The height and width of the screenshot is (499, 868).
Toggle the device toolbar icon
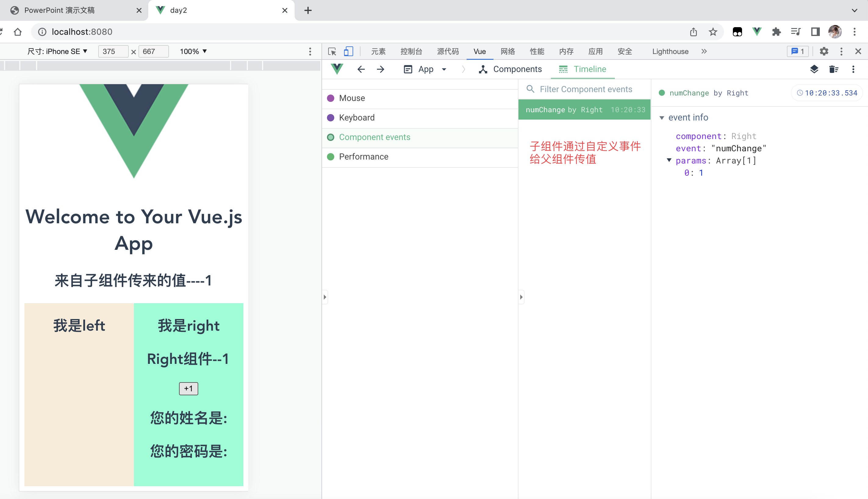tap(349, 52)
